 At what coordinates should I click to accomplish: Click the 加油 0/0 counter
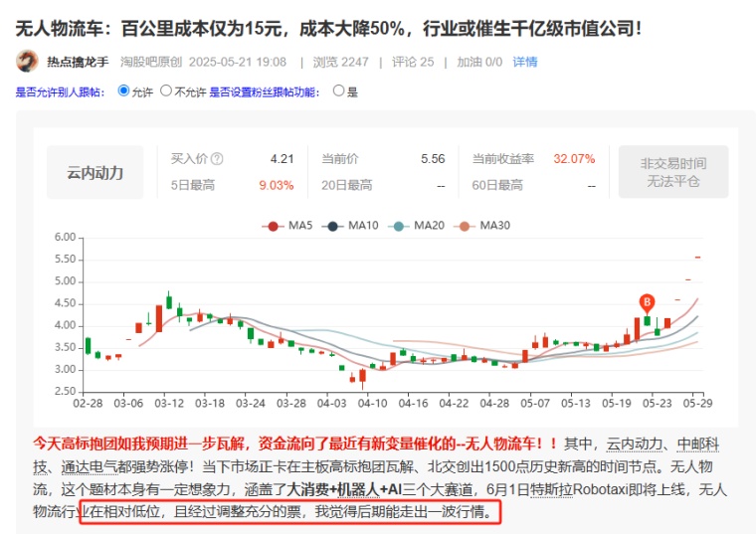(479, 62)
